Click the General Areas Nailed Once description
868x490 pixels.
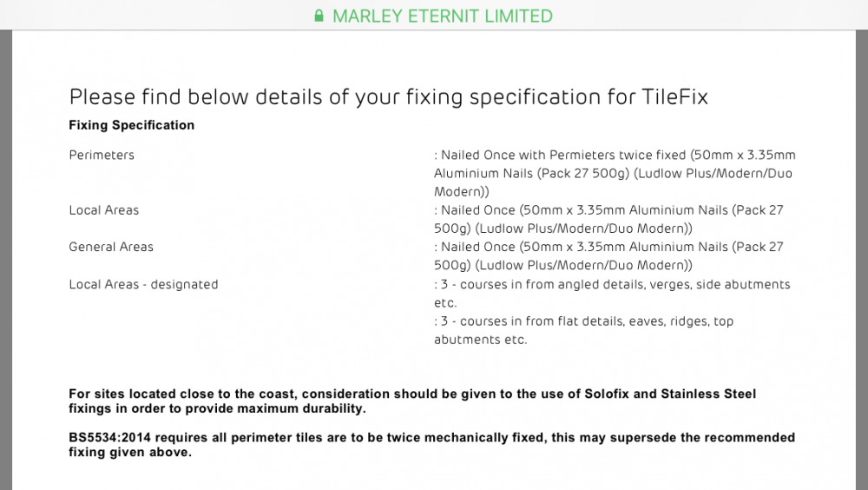point(609,256)
